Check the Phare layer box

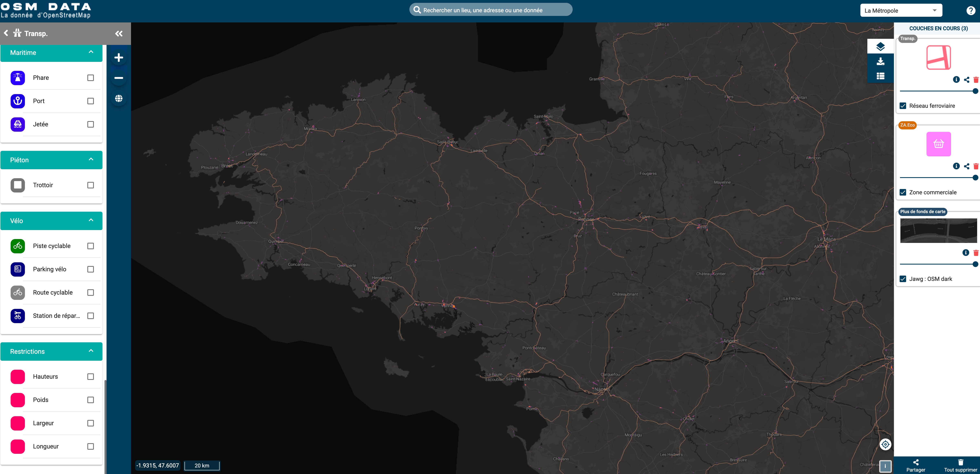(x=91, y=78)
